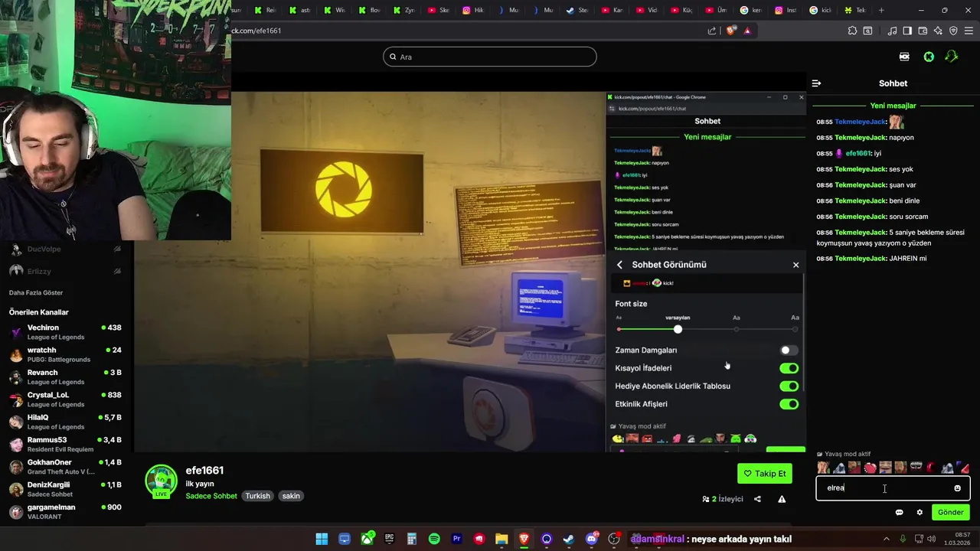Open DenizKargili channel in sidebar
This screenshot has height=551, width=980.
point(67,489)
